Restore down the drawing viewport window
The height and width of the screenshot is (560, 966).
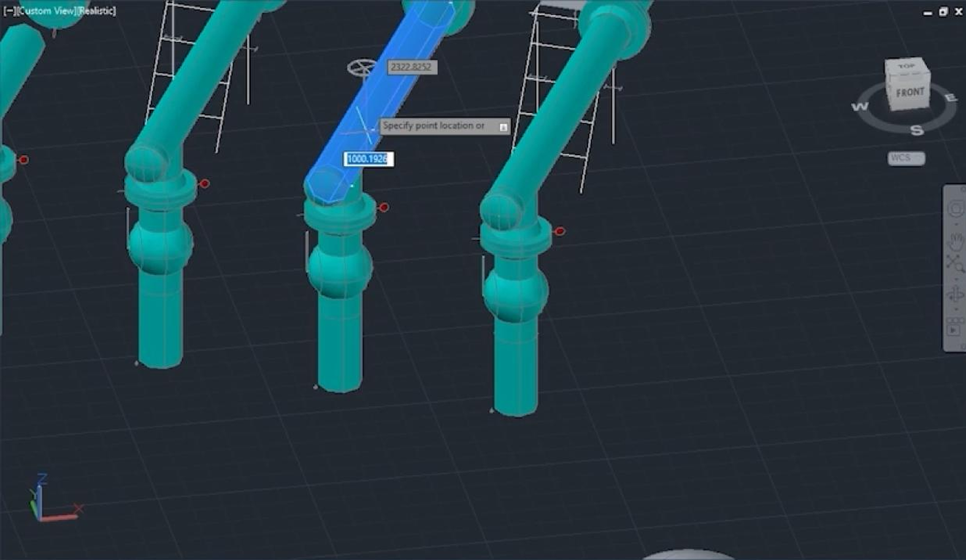coord(943,12)
